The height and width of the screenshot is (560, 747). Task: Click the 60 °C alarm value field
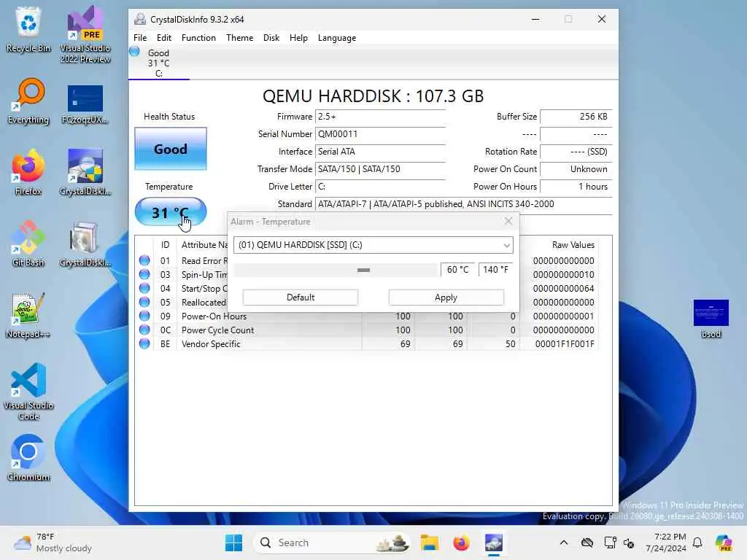[458, 270]
